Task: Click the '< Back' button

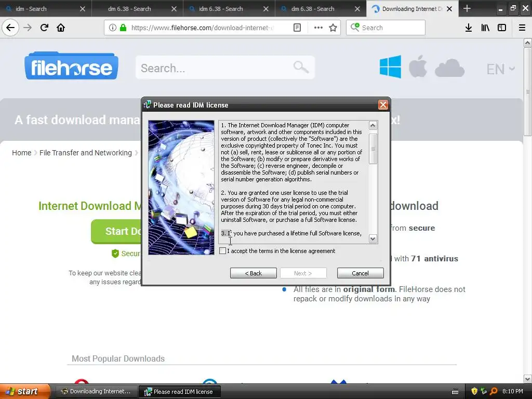Action: 253,273
